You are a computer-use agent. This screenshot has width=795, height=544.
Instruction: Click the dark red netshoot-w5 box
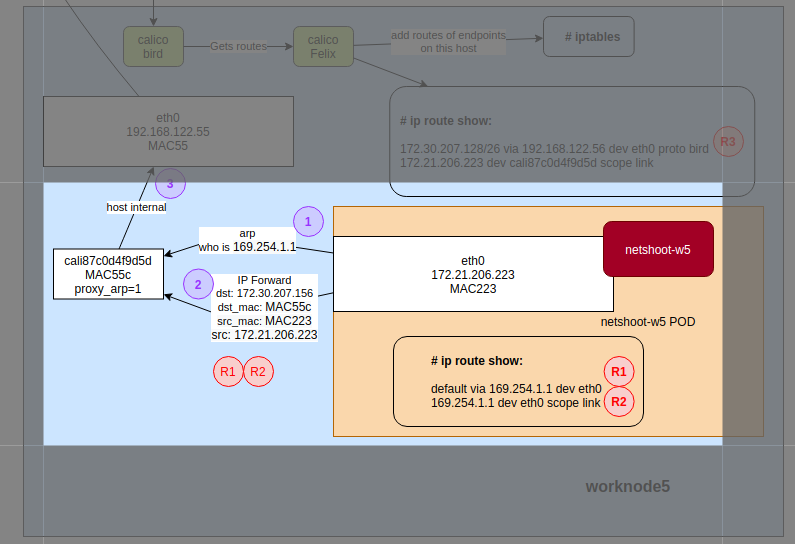[657, 249]
